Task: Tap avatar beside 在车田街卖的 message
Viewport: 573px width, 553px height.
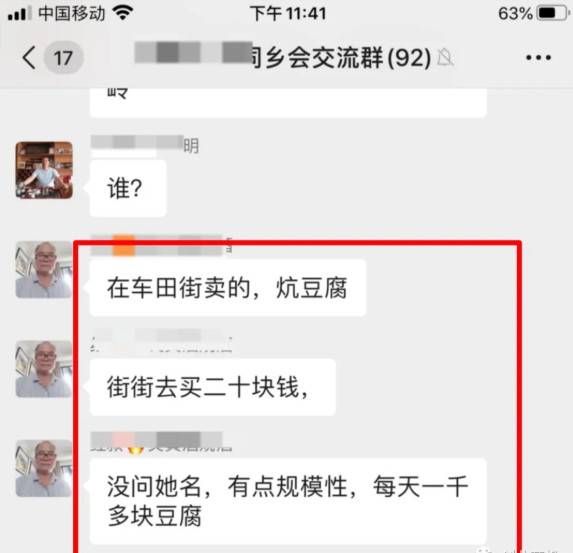Action: tap(44, 270)
